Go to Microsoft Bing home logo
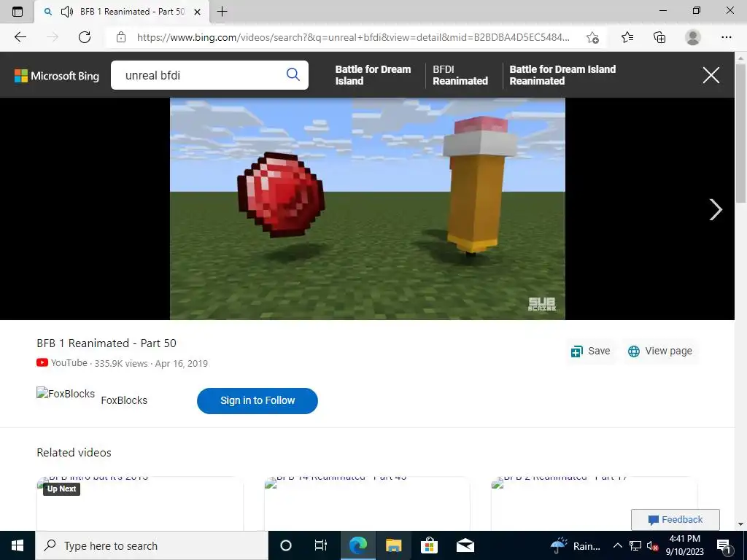This screenshot has width=747, height=560. (x=57, y=76)
